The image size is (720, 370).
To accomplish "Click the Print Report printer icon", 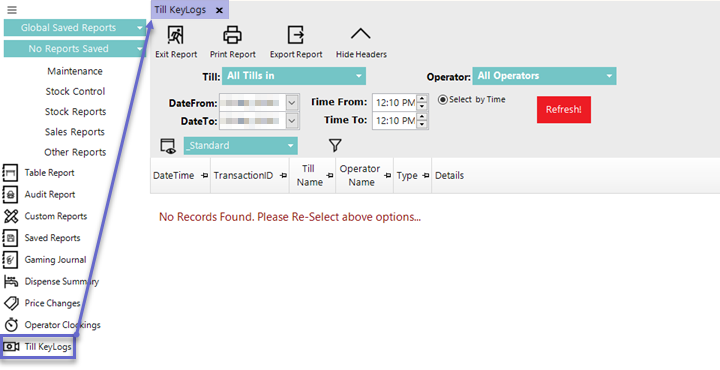I will (232, 35).
